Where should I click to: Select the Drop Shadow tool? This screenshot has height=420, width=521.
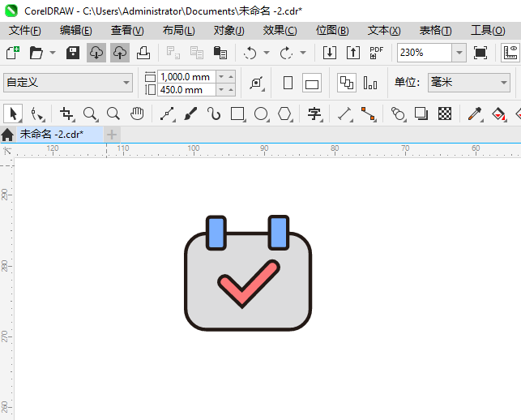tap(421, 114)
